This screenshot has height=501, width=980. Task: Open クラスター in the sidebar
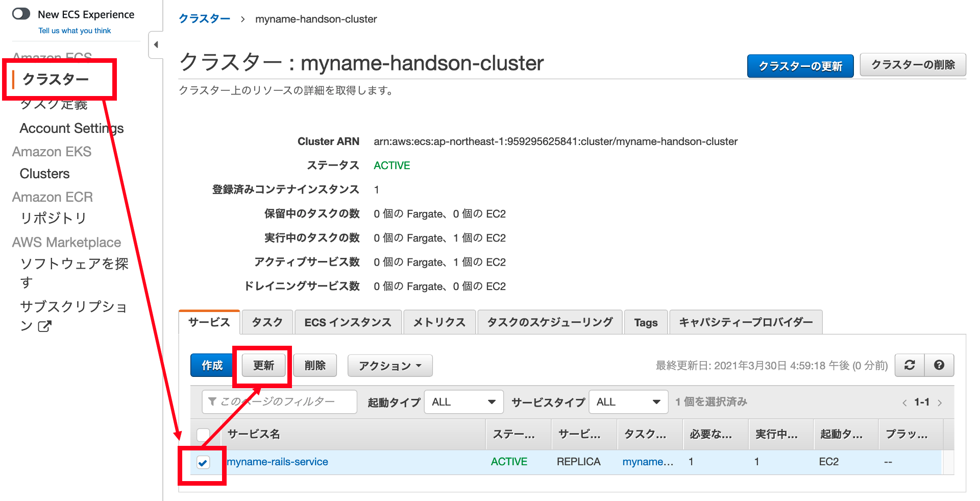tap(56, 79)
